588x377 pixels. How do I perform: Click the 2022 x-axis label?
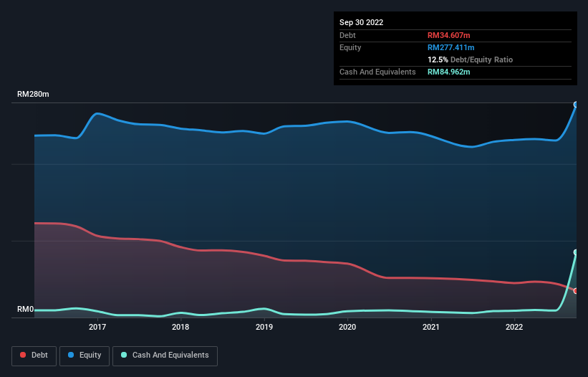pos(514,327)
